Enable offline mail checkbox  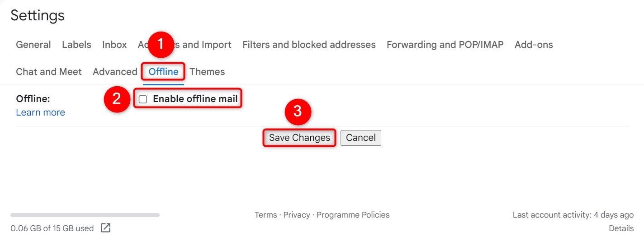pos(143,99)
